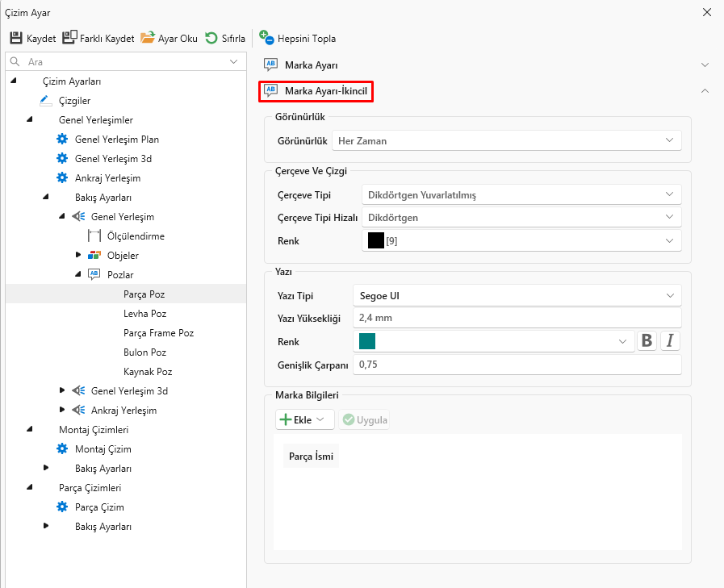Viewport: 724px width, 588px height.
Task: Click the Yazı Yüksekliği input field
Action: 517,318
